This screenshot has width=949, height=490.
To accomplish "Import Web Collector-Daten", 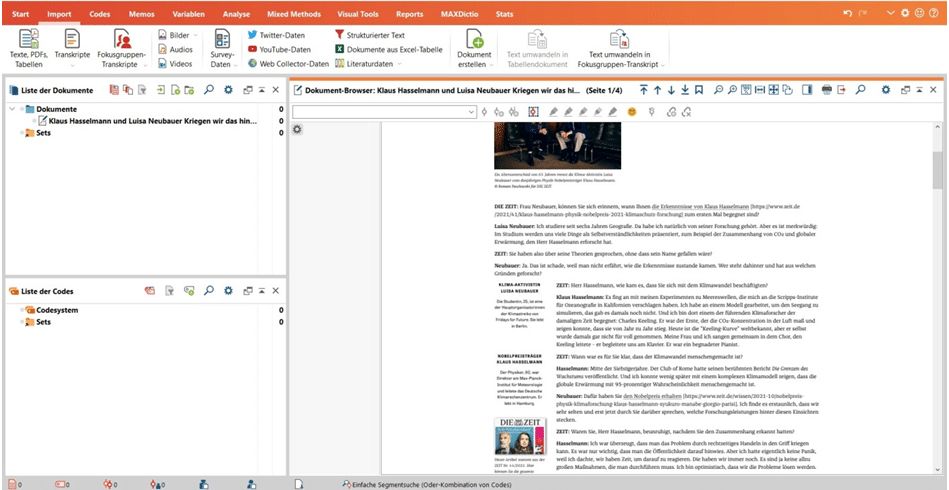I will 289,64.
